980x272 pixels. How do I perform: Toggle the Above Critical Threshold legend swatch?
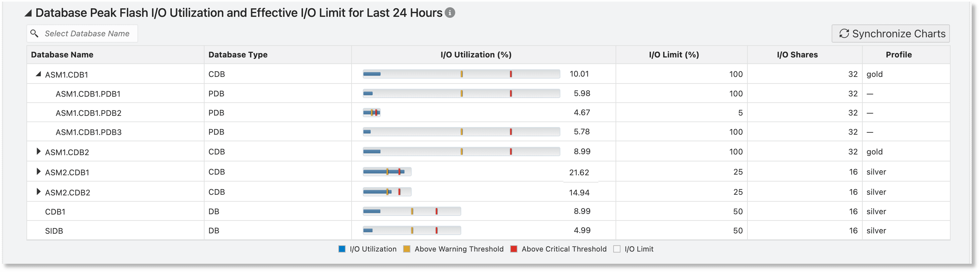513,249
